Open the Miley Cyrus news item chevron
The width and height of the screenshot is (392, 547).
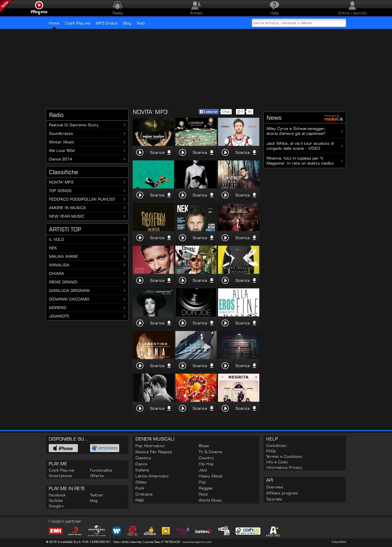click(342, 131)
